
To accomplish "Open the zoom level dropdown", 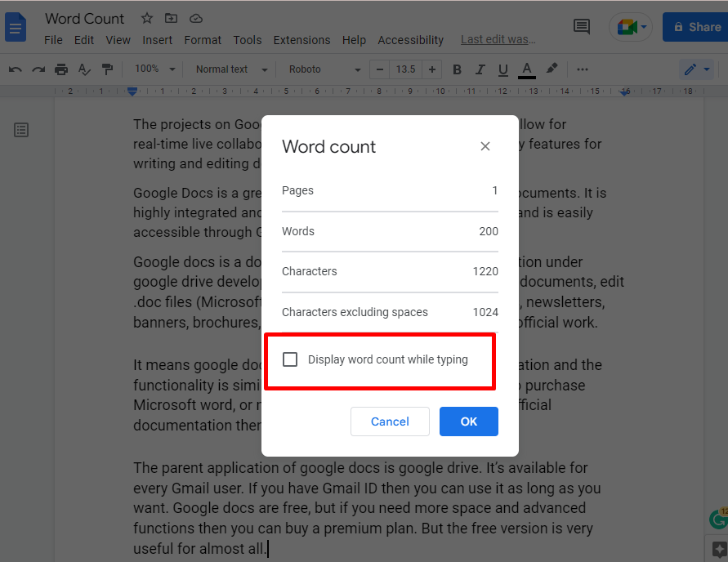I will [x=155, y=69].
